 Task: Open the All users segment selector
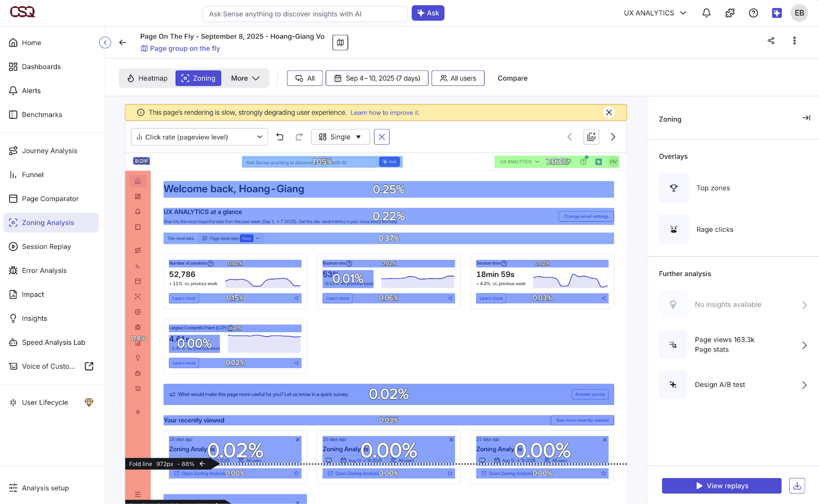458,78
